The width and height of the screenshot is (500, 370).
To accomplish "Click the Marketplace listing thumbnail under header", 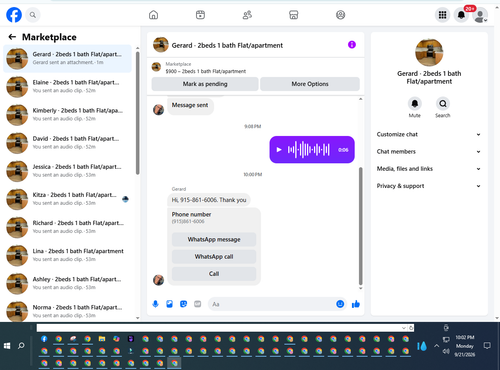I will click(x=156, y=67).
